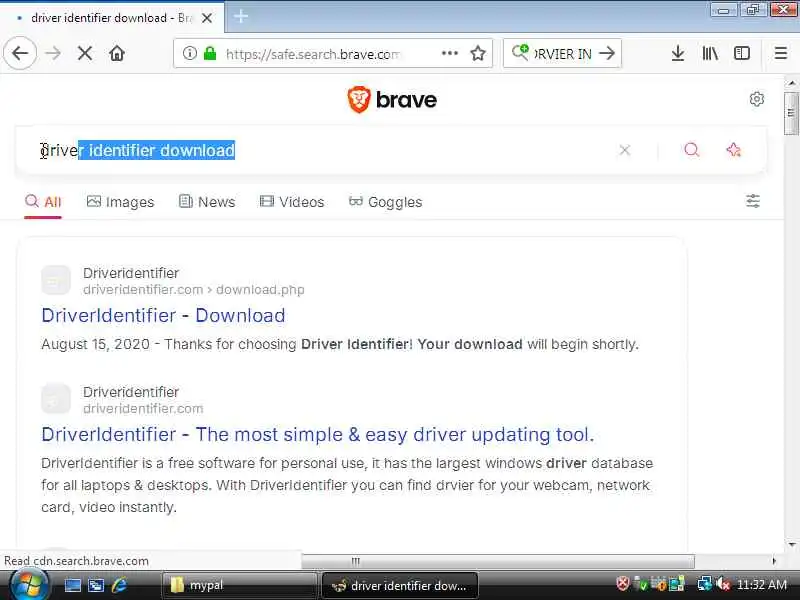
Task: Open the browser home page icon
Action: point(117,53)
